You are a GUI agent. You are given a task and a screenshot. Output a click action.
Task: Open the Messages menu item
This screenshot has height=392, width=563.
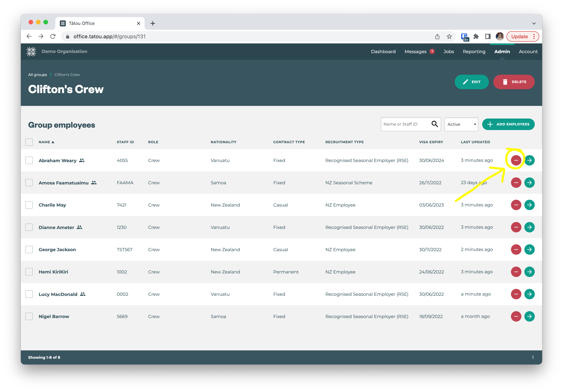click(x=415, y=51)
